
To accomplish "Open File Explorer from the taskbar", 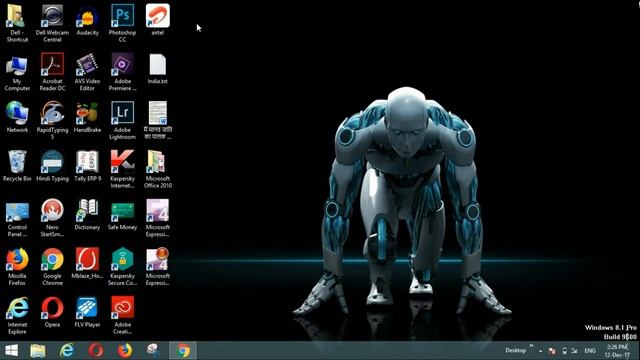I will (x=37, y=351).
